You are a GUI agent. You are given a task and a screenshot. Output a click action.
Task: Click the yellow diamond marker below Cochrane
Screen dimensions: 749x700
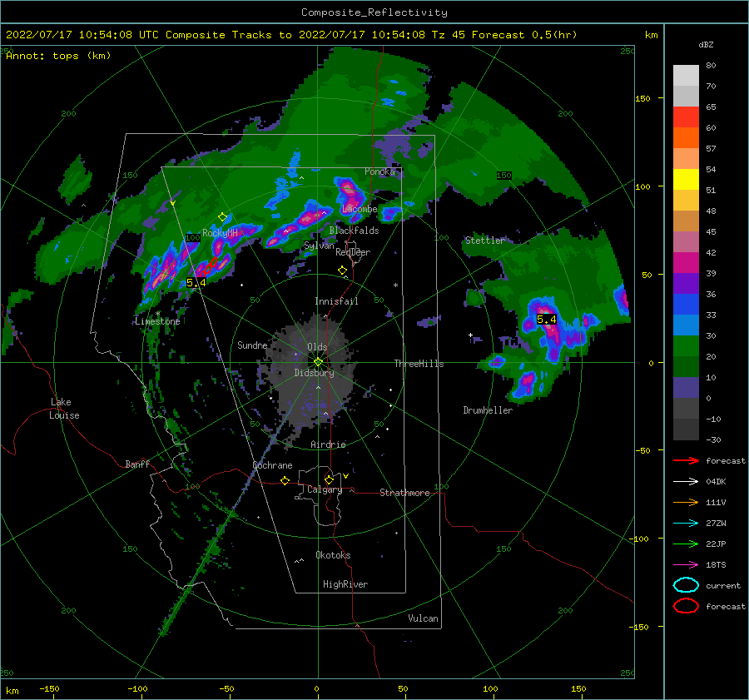[x=285, y=481]
